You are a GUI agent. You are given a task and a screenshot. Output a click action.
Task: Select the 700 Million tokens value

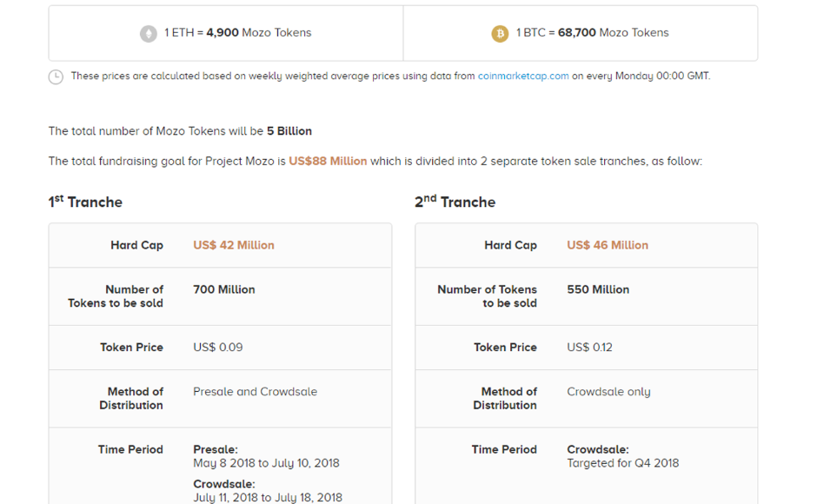(224, 289)
